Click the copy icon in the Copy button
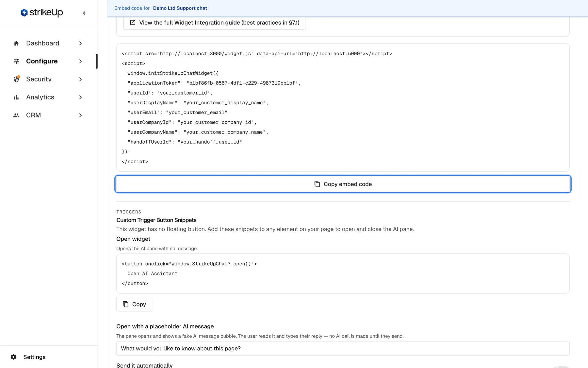 coord(125,304)
